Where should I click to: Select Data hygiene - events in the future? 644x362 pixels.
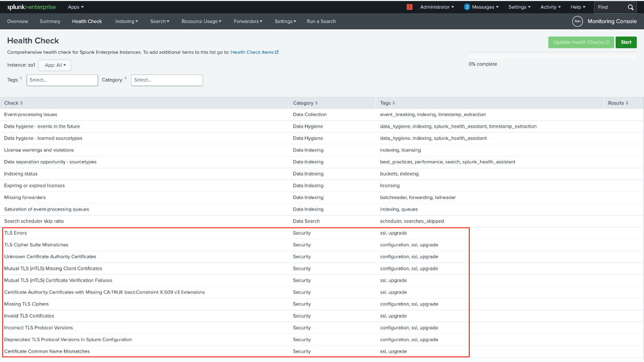[x=322, y=126]
